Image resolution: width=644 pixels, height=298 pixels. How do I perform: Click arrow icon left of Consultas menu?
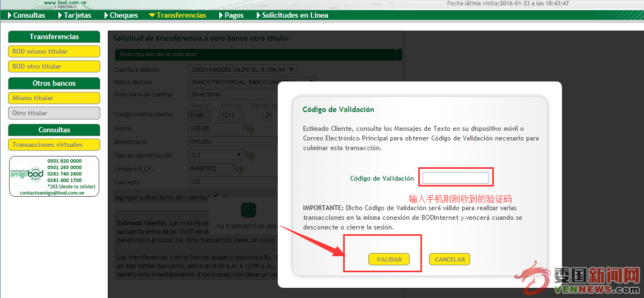[10, 15]
